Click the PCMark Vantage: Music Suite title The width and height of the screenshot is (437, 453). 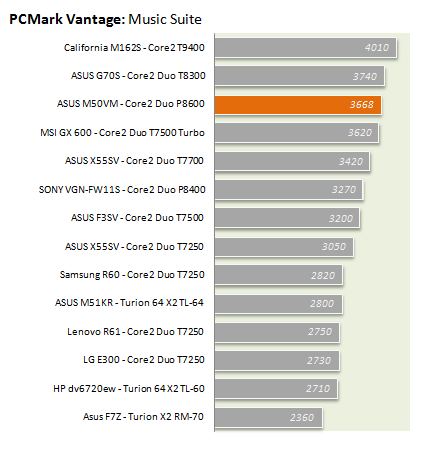pos(105,19)
